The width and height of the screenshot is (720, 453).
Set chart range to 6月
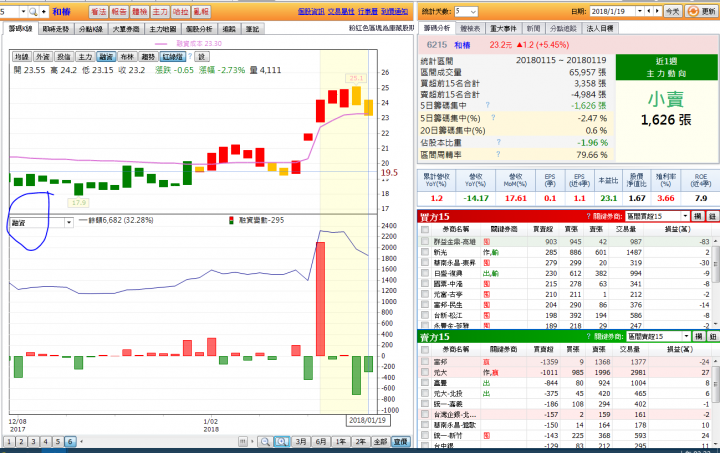click(321, 442)
